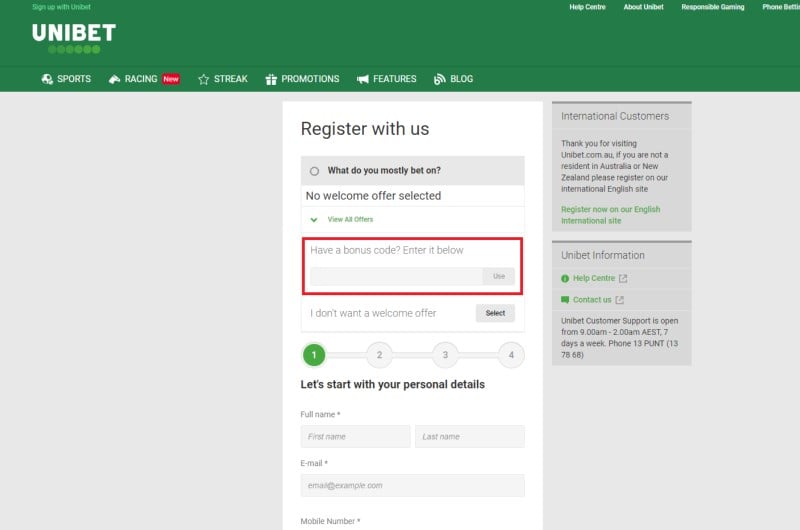Viewport: 800px width, 530px height.
Task: Click the Sign up with Unibet text
Action: (x=61, y=7)
